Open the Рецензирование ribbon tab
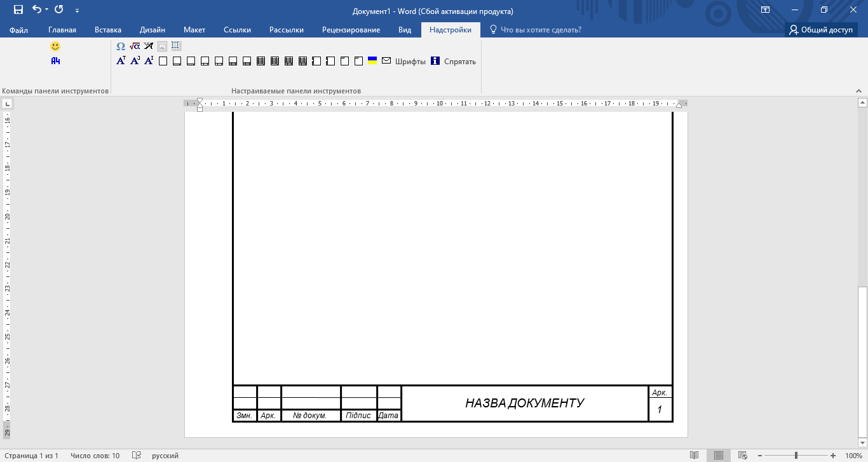This screenshot has width=868, height=462. pos(351,30)
